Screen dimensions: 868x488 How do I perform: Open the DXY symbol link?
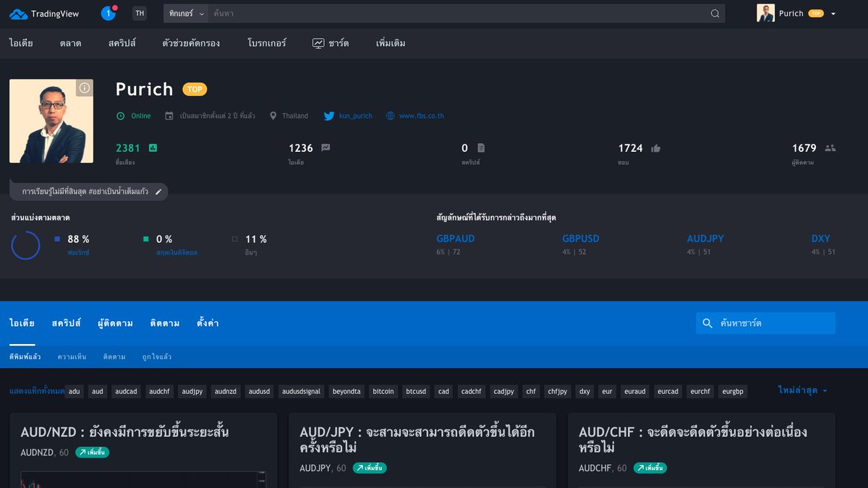821,239
